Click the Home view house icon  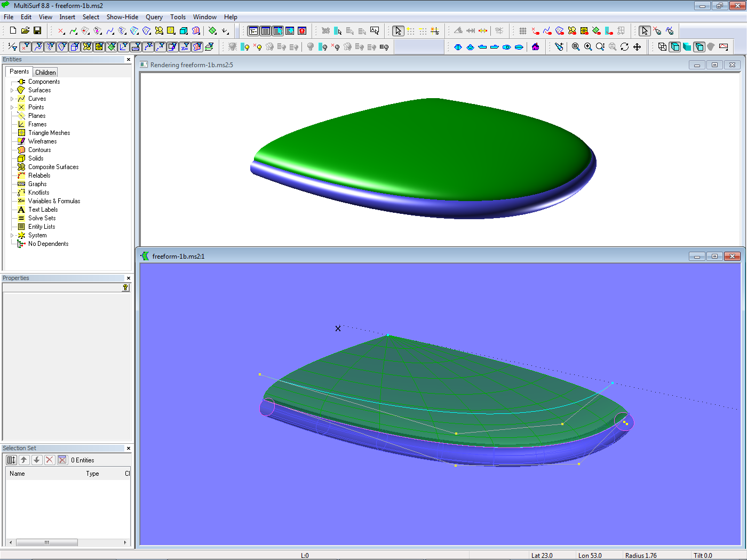coord(536,47)
